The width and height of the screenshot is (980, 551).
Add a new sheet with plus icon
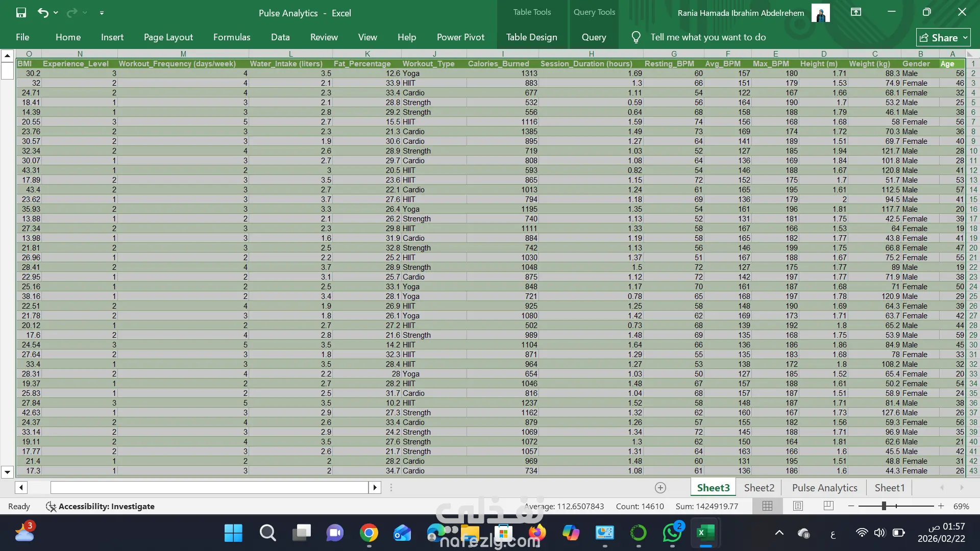click(660, 488)
